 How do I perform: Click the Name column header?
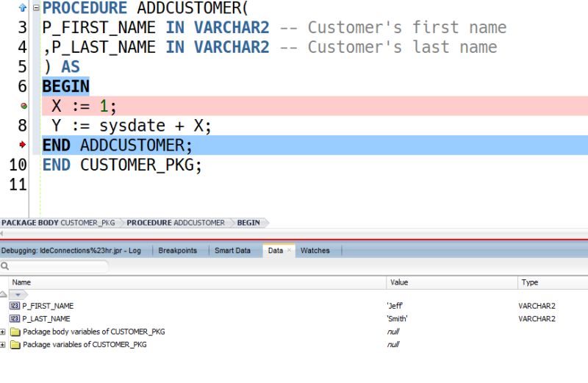(x=197, y=282)
